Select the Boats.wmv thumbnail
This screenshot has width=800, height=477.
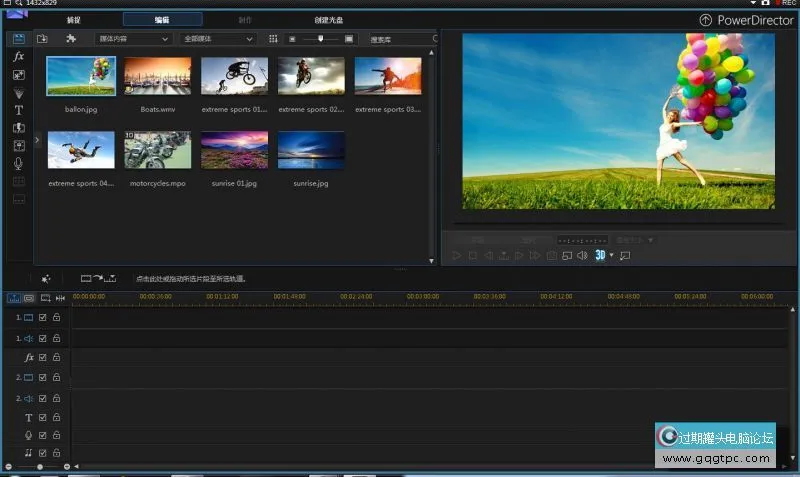pyautogui.click(x=158, y=76)
